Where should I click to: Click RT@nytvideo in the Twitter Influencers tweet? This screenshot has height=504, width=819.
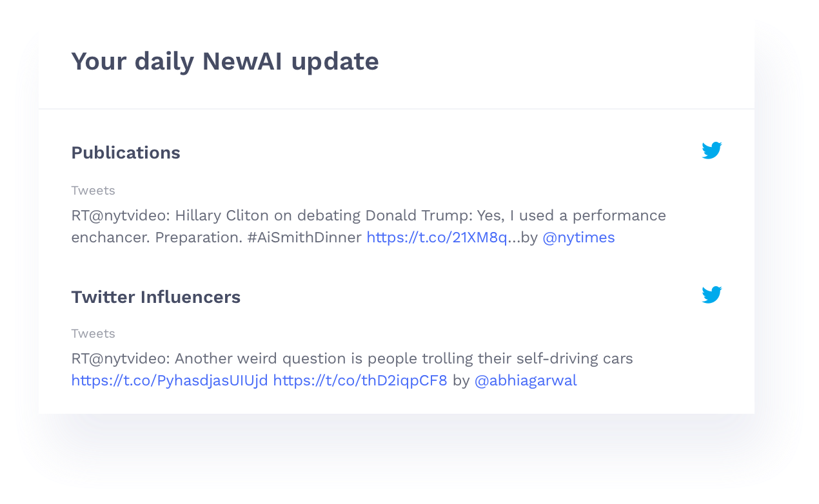click(x=121, y=359)
